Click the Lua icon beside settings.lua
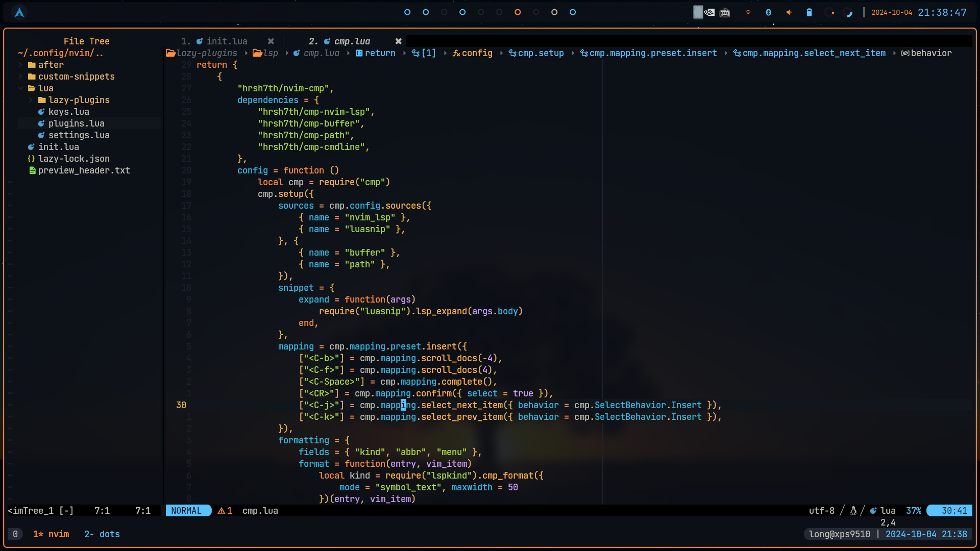The image size is (980, 551). pos(41,135)
